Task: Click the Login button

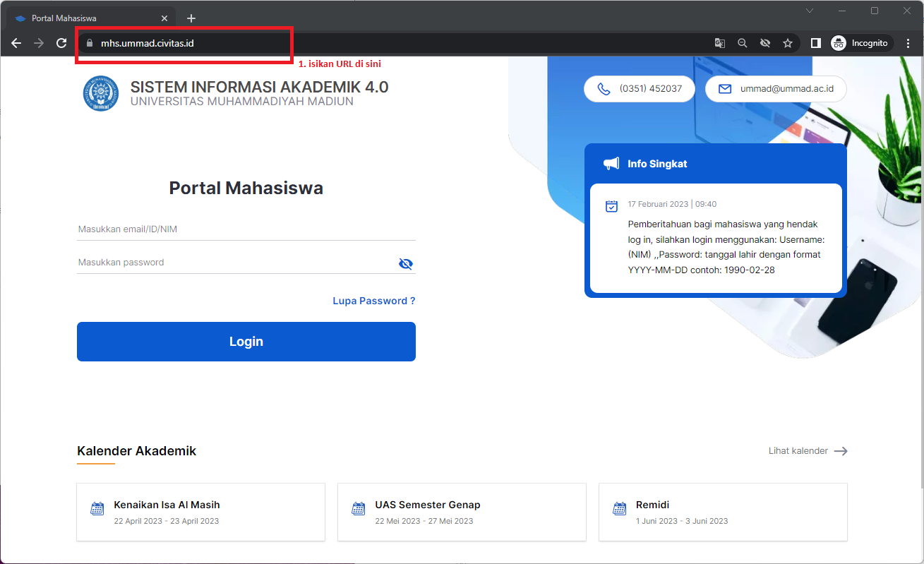Action: coord(246,341)
